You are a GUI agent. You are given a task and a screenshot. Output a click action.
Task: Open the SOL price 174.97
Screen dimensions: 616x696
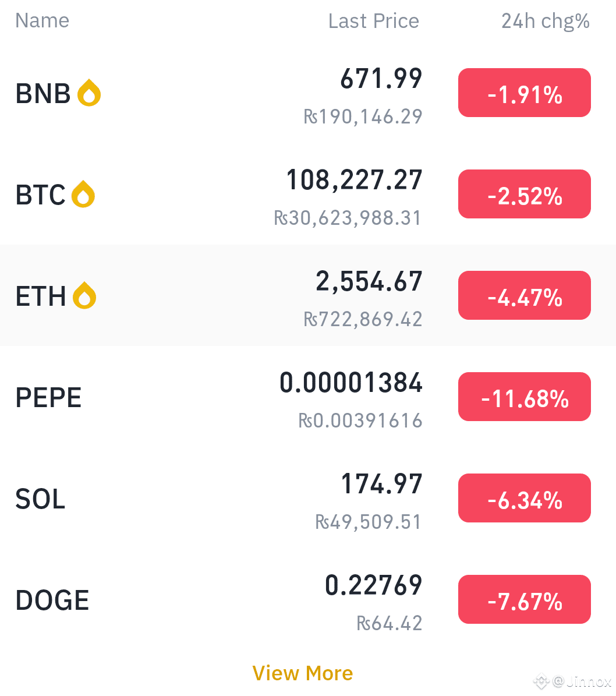point(382,484)
